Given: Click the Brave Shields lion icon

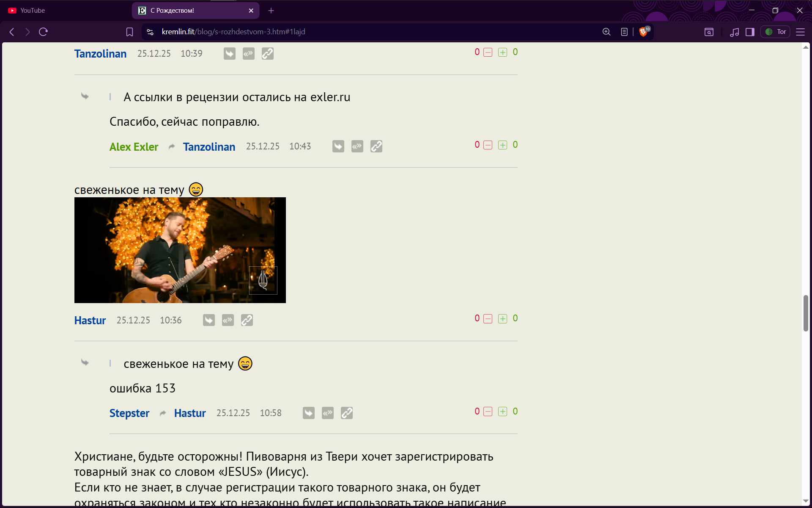Looking at the screenshot, I should coord(643,32).
